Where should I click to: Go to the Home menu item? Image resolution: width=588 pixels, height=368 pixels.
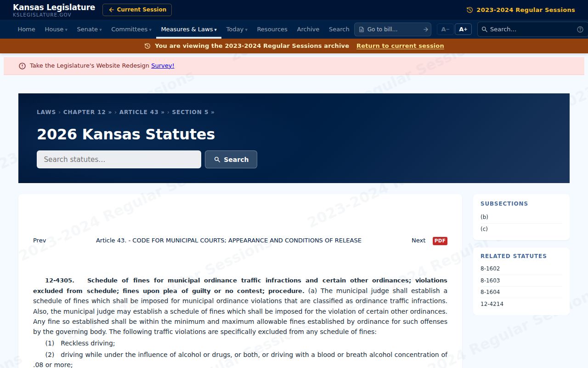26,29
